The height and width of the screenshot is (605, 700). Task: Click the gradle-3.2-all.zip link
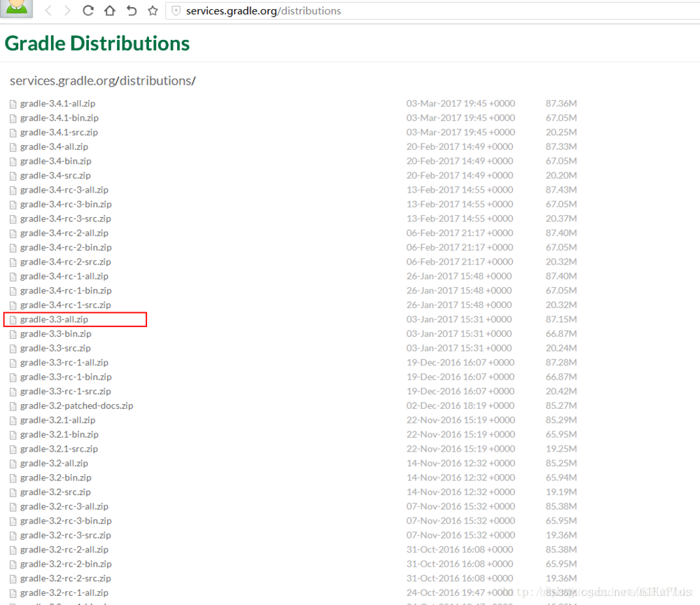tap(54, 464)
